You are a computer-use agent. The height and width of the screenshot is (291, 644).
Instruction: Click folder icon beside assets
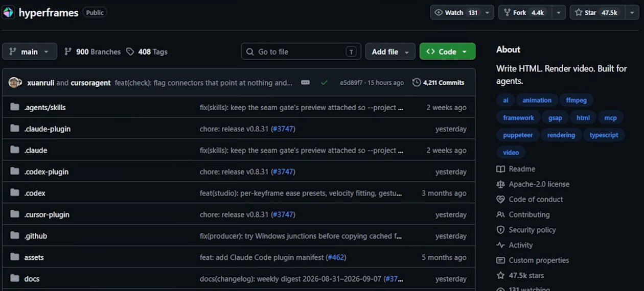pos(14,257)
